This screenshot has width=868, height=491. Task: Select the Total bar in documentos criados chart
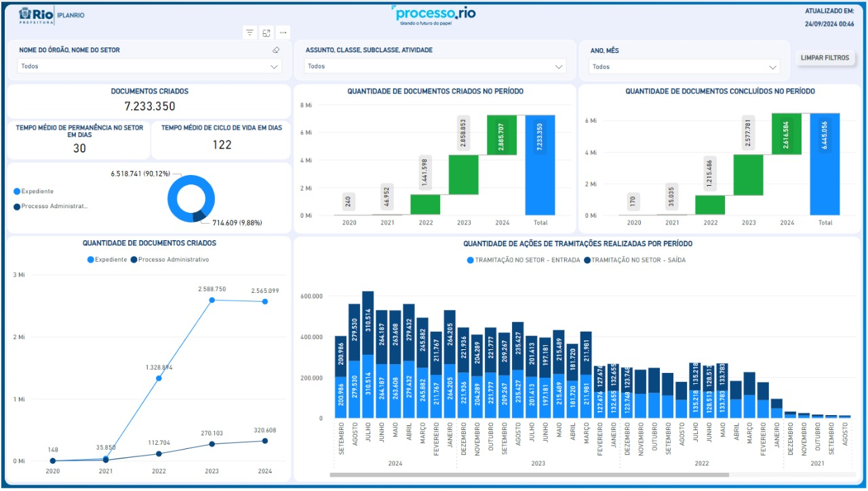[540, 165]
